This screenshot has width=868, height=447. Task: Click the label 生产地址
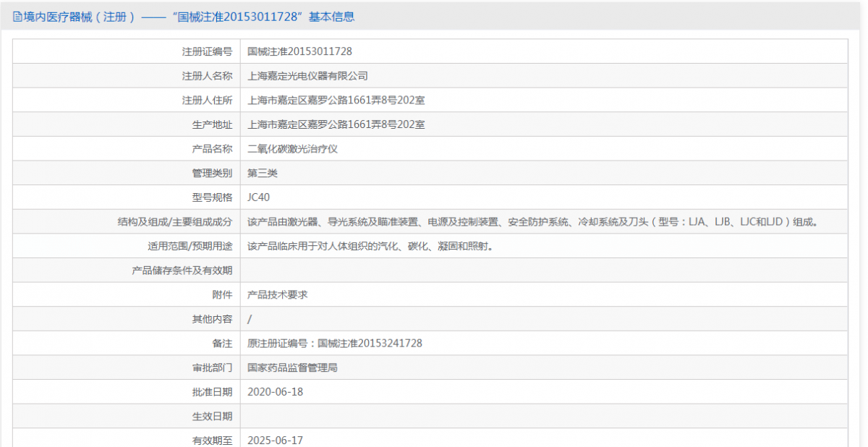[212, 124]
